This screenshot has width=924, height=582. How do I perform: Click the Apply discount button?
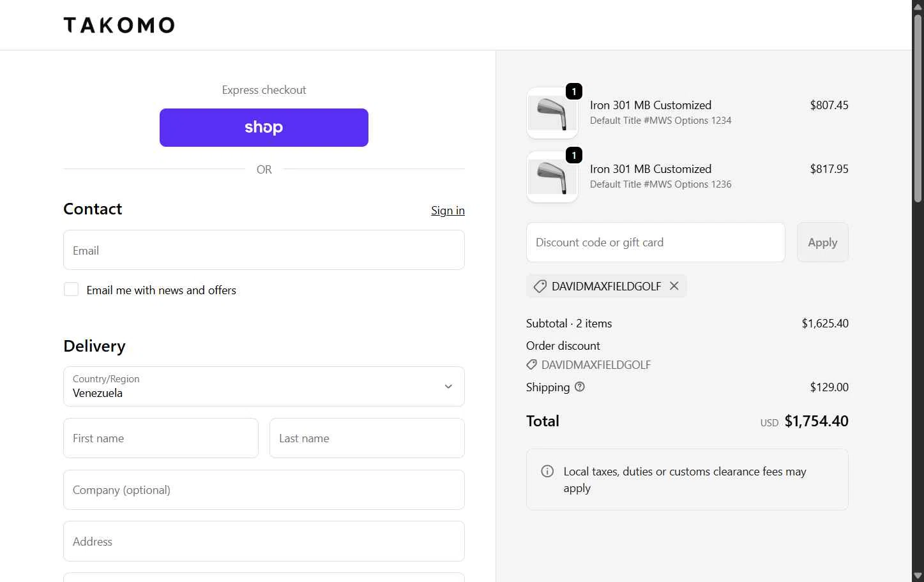click(822, 243)
